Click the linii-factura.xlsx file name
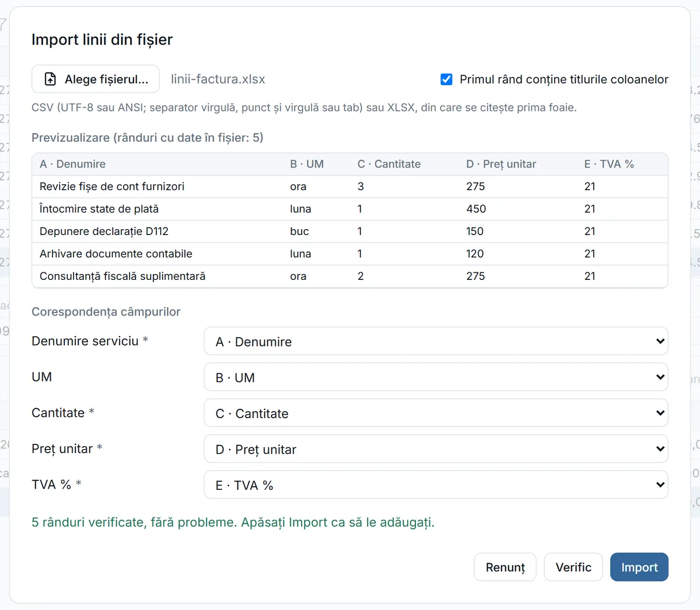This screenshot has width=700, height=610. point(218,79)
